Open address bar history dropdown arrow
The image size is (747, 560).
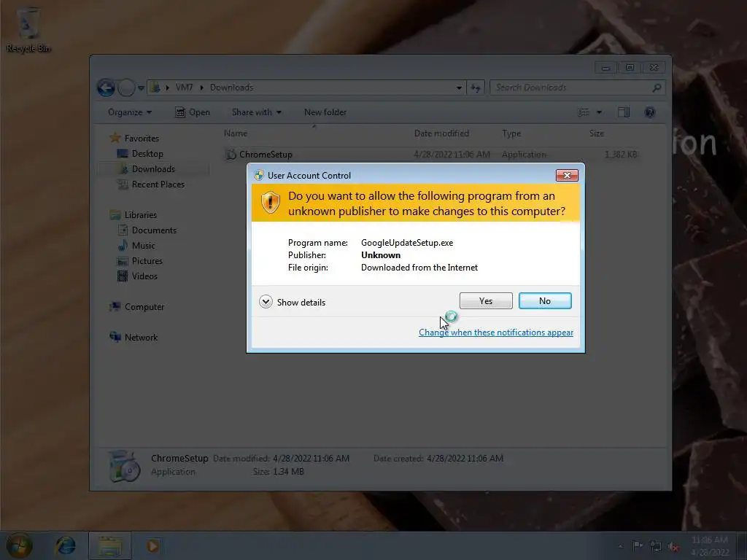coord(459,88)
